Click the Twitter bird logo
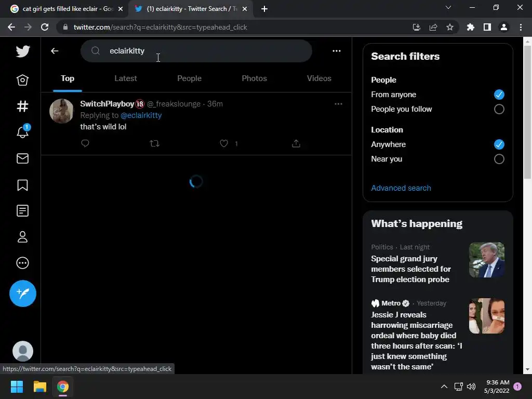Screen dimensions: 532x399 pos(23,51)
